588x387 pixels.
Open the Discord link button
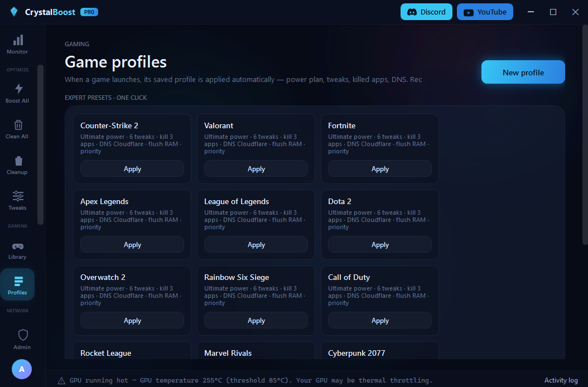(426, 12)
